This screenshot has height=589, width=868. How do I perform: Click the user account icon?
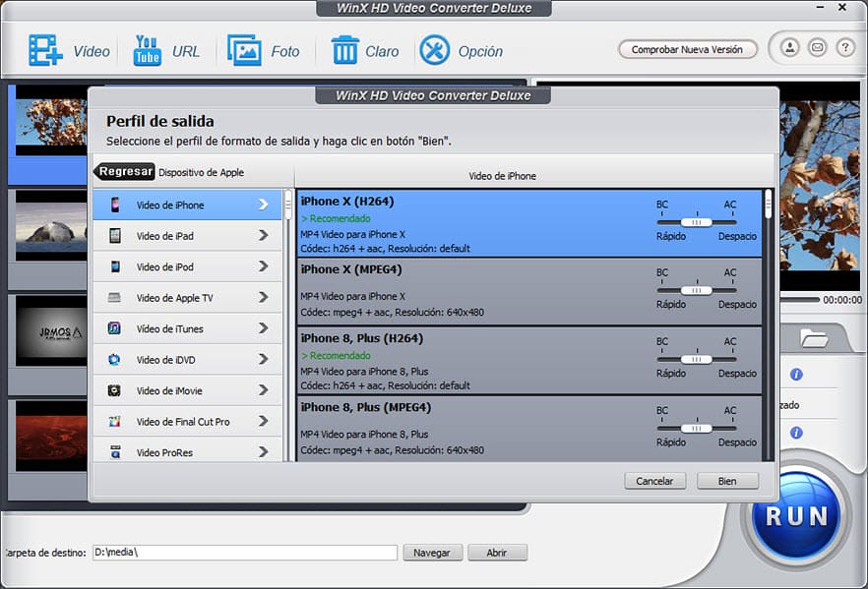click(x=790, y=47)
